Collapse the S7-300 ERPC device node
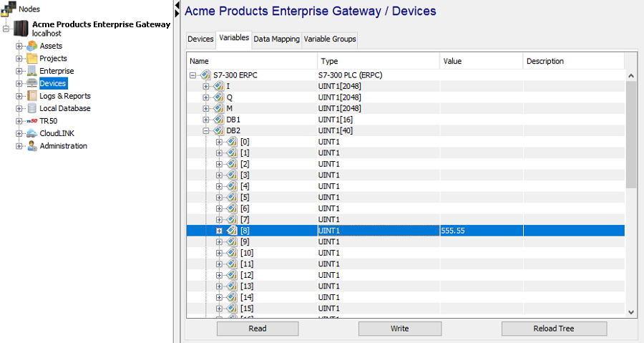 click(192, 75)
